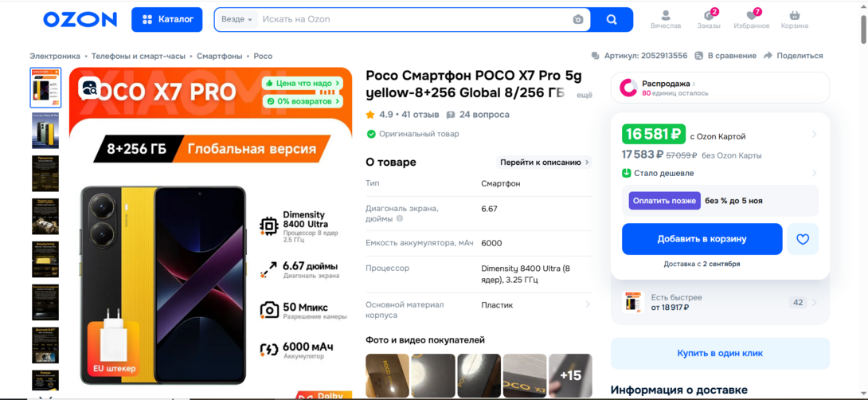Click Купить в один клик button

[720, 353]
